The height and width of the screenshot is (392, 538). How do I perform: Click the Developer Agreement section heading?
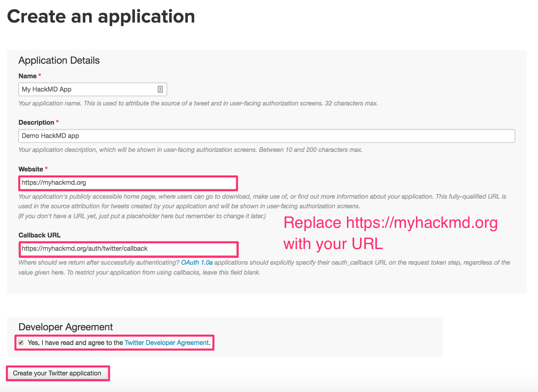(x=66, y=327)
